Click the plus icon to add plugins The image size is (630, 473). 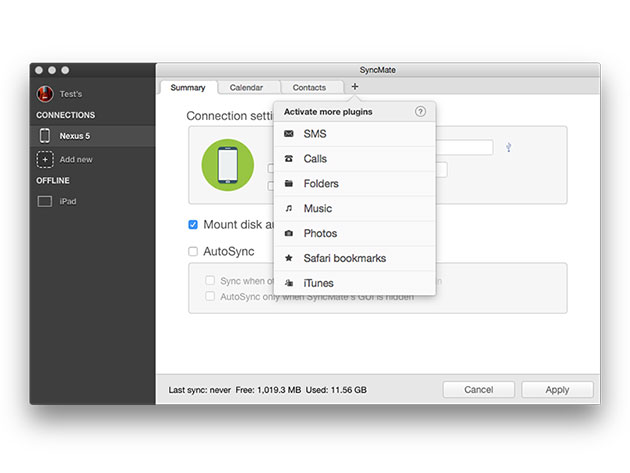pos(354,86)
